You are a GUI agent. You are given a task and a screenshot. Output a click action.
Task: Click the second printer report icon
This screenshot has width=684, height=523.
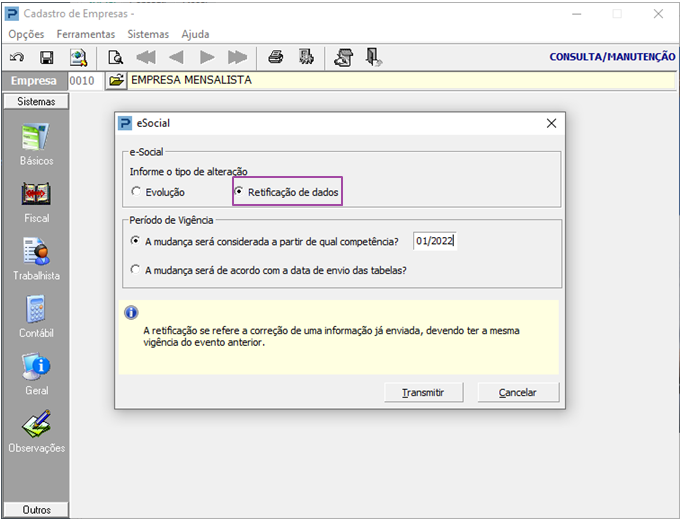click(x=306, y=57)
